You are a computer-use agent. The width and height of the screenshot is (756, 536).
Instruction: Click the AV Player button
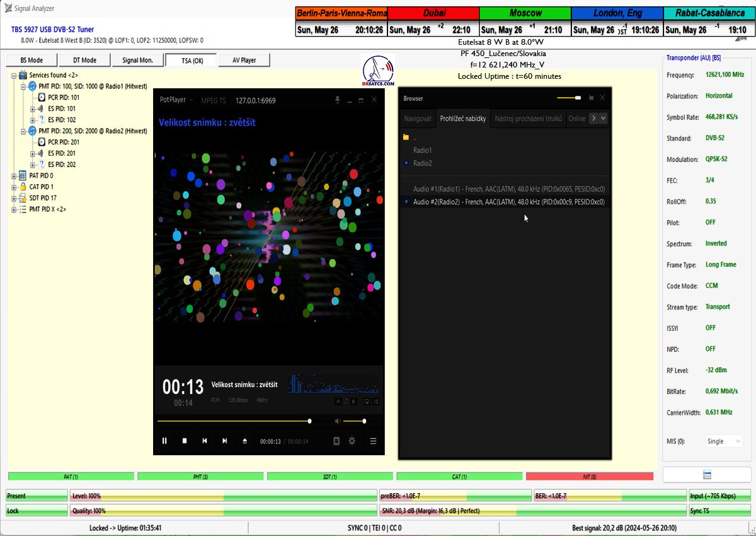point(244,60)
